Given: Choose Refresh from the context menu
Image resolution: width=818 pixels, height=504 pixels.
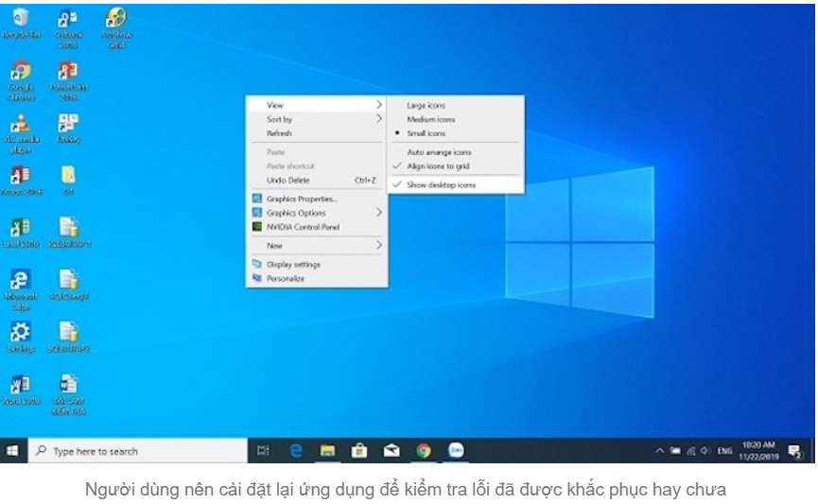Looking at the screenshot, I should coord(279,133).
